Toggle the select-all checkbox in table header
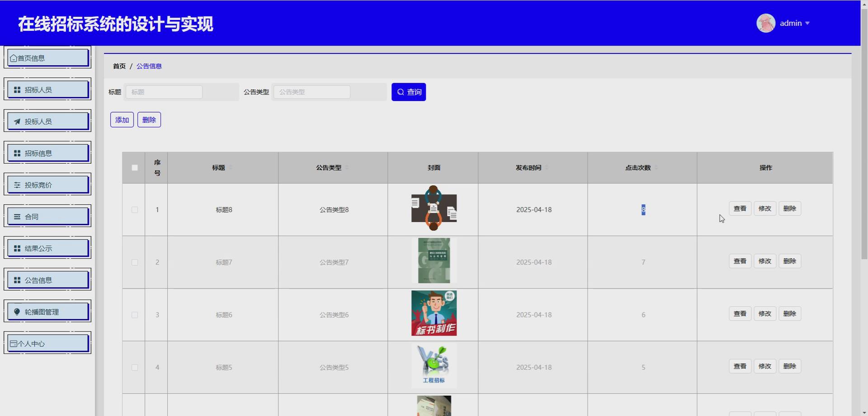868x416 pixels. coord(134,167)
